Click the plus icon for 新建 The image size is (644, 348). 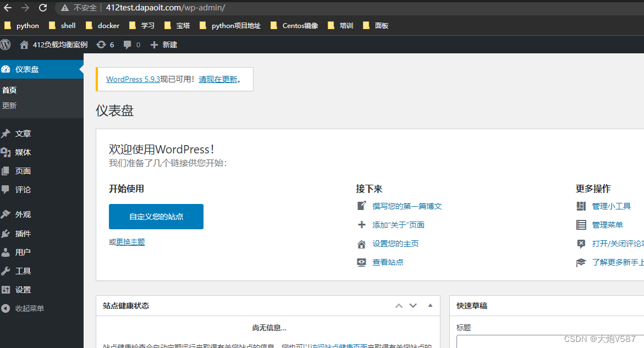[x=154, y=45]
